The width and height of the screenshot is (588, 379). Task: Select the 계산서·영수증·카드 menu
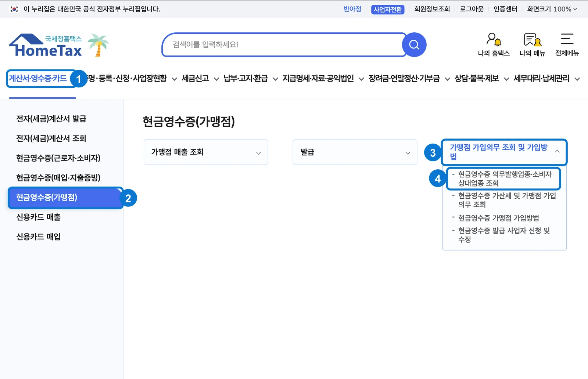[38, 78]
